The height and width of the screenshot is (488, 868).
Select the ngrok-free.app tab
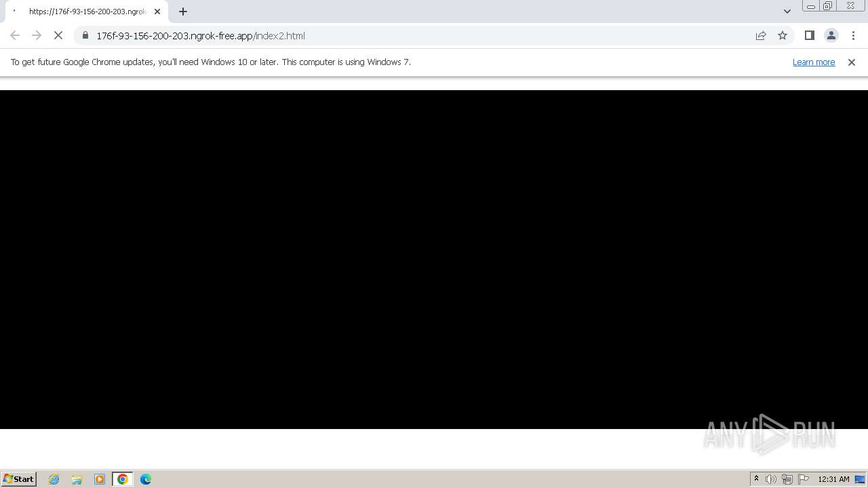[x=87, y=12]
